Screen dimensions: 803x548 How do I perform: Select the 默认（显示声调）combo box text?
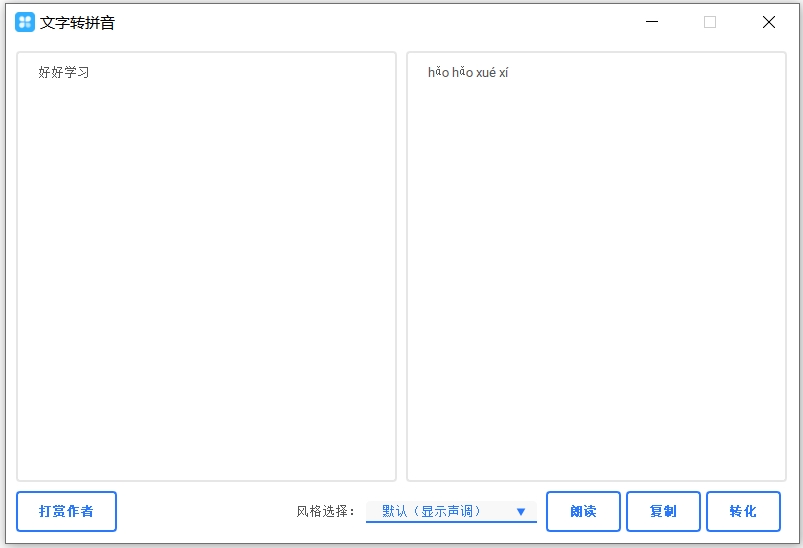click(x=431, y=511)
